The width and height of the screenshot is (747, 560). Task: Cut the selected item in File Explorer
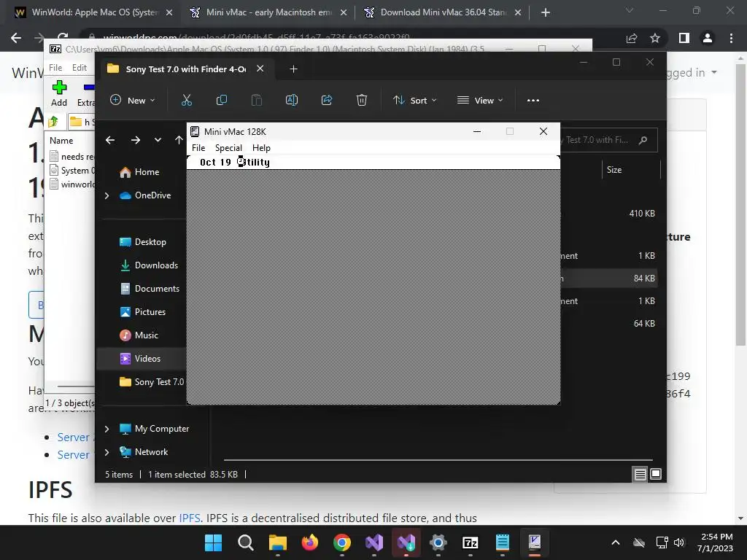186,101
